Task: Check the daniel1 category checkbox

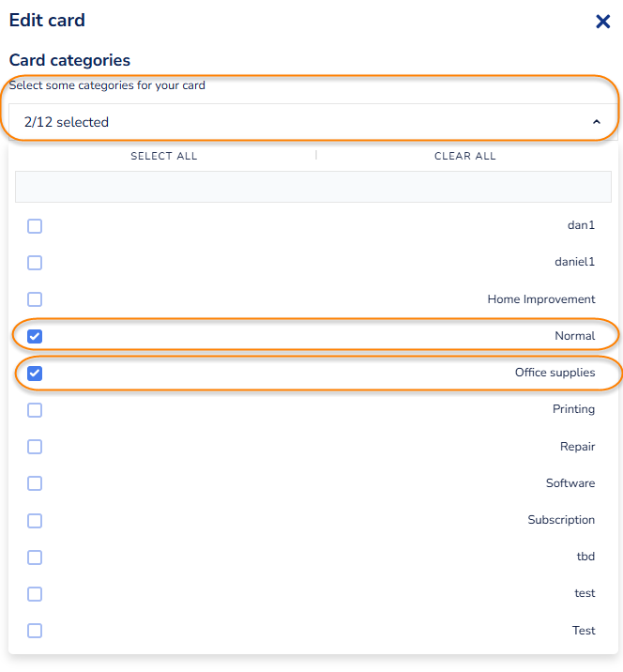Action: (35, 263)
